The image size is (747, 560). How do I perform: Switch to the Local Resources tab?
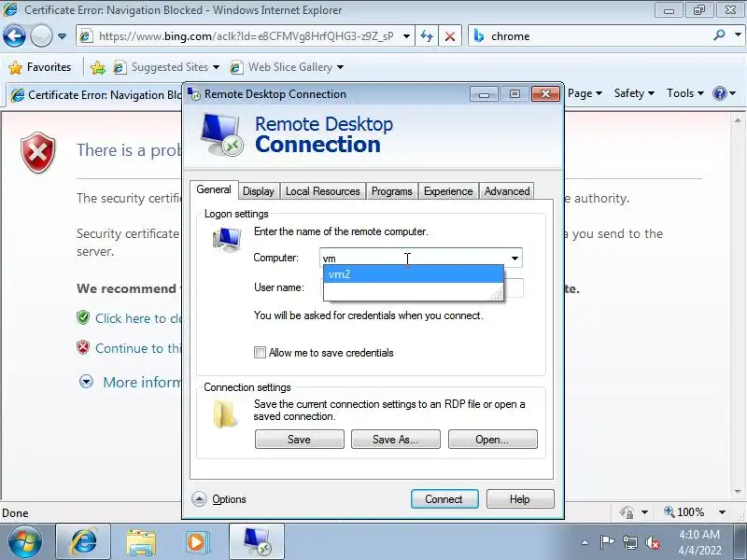322,191
